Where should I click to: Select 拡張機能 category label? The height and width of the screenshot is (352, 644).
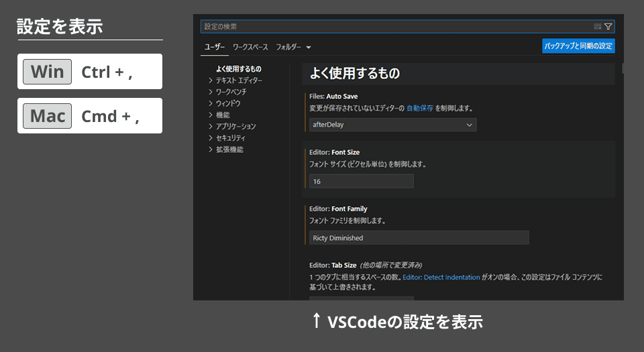click(x=229, y=150)
